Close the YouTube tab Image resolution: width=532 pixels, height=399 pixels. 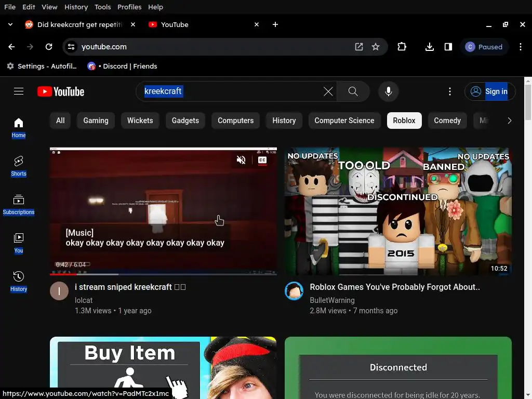point(257,24)
